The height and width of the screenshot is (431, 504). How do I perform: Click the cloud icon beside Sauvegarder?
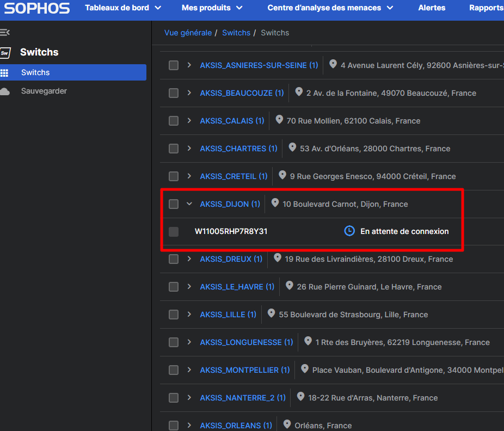(5, 91)
